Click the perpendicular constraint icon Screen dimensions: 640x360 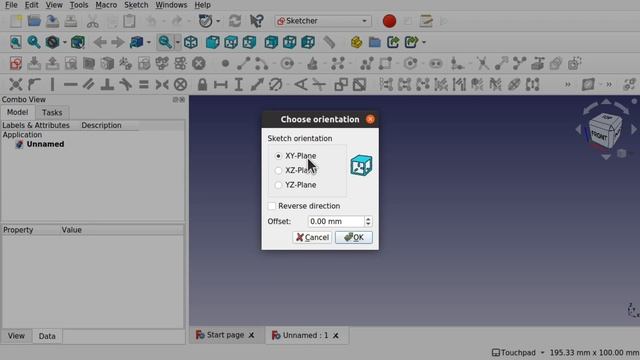tap(107, 84)
